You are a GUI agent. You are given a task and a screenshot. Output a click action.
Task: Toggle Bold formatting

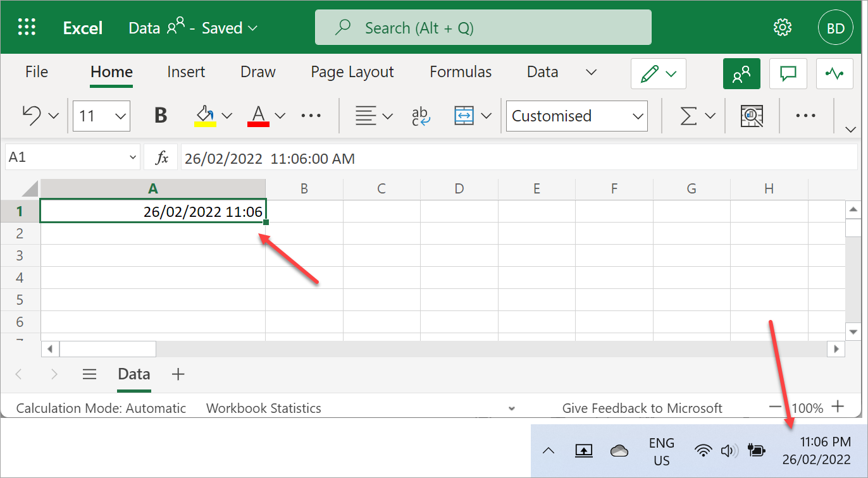[161, 116]
